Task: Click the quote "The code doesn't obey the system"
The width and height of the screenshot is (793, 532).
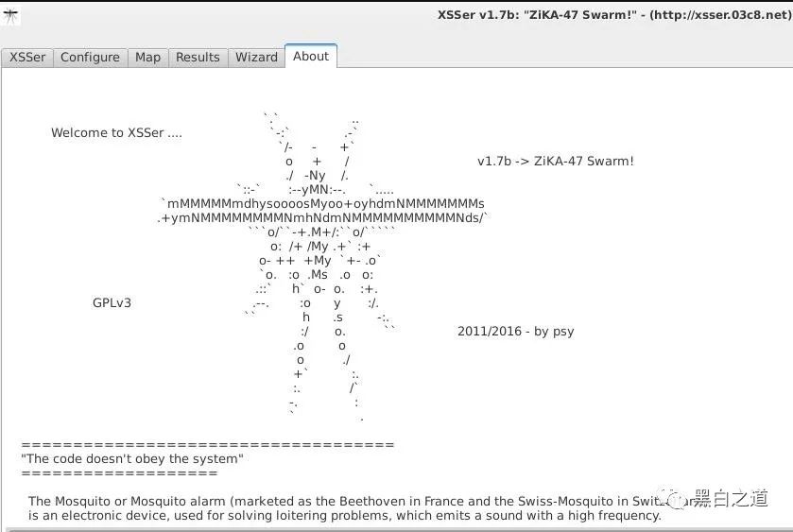Action: 132,458
